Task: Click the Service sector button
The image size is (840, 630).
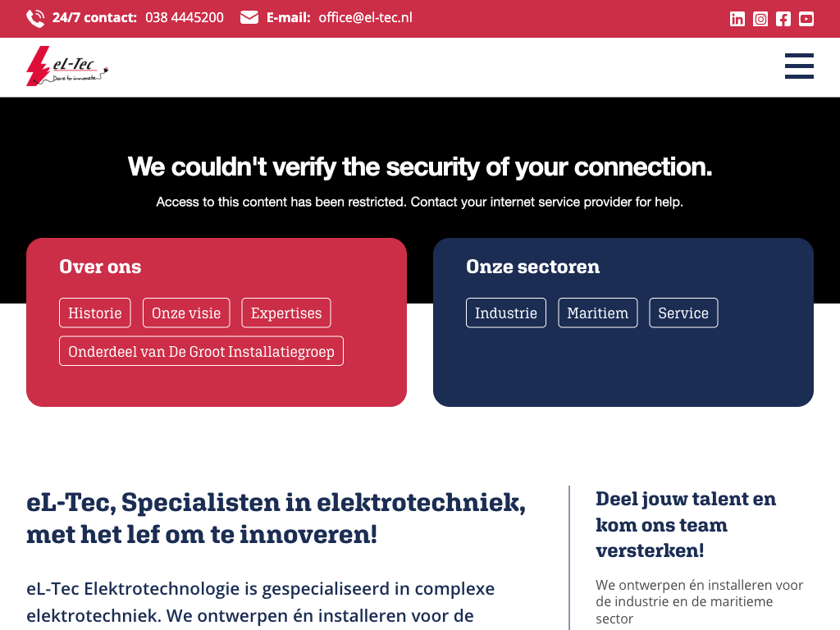Action: (x=683, y=313)
